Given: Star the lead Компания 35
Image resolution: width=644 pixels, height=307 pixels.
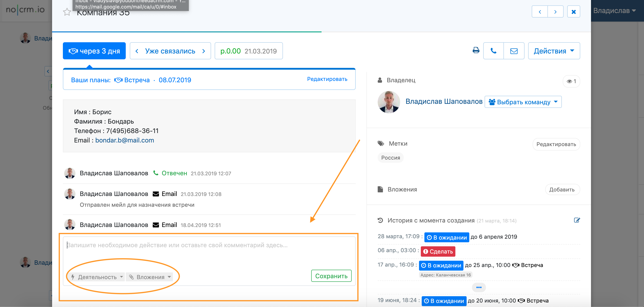Looking at the screenshot, I should 67,12.
